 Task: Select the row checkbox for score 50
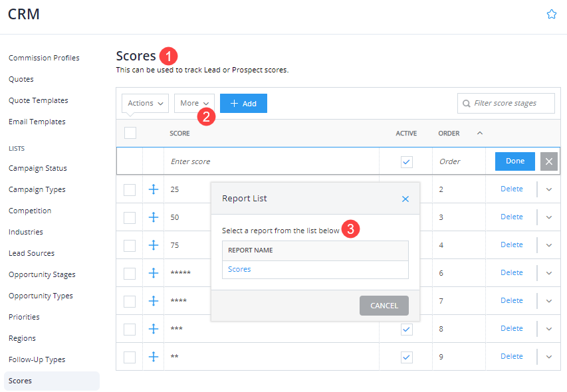[x=130, y=217]
